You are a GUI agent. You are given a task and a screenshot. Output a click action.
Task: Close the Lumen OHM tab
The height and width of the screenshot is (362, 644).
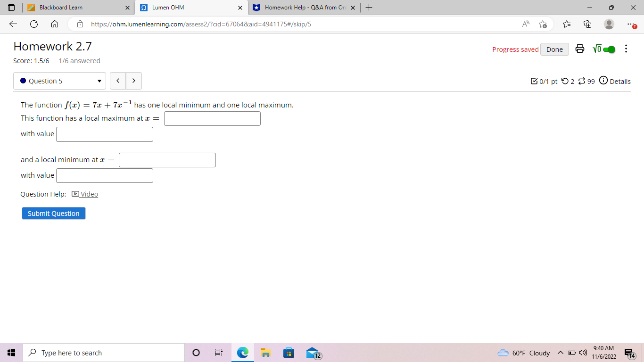(x=240, y=8)
